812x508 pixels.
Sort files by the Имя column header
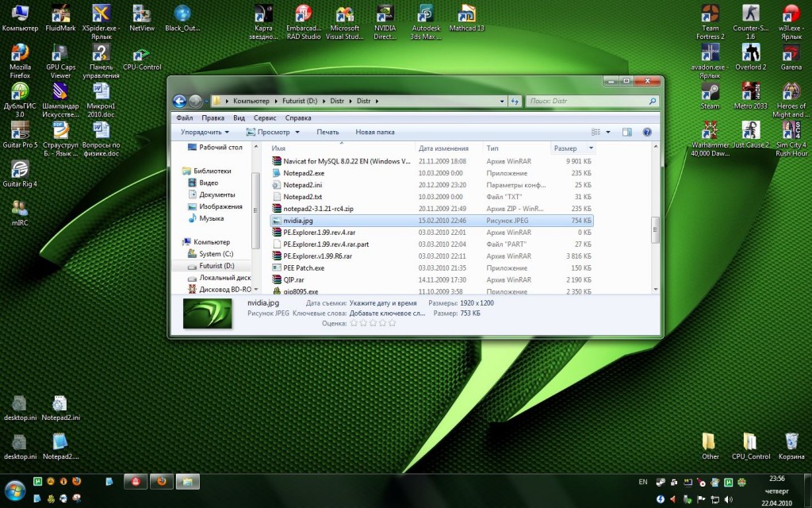(x=342, y=148)
